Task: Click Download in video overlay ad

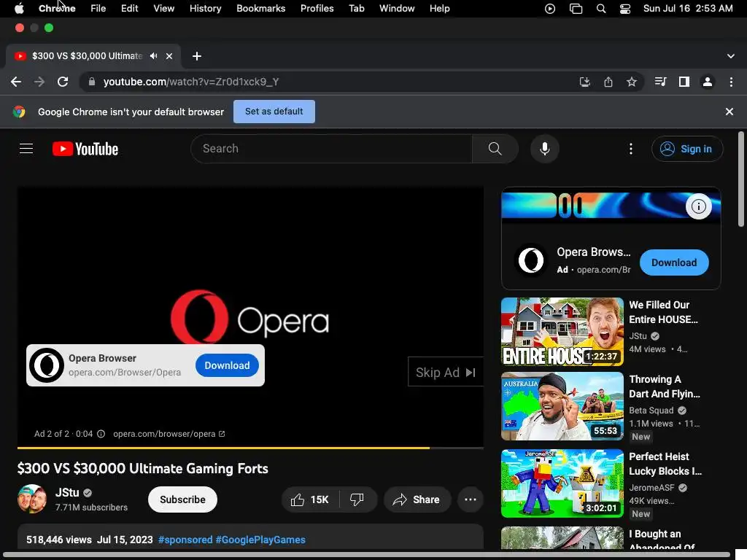Action: [x=227, y=365]
